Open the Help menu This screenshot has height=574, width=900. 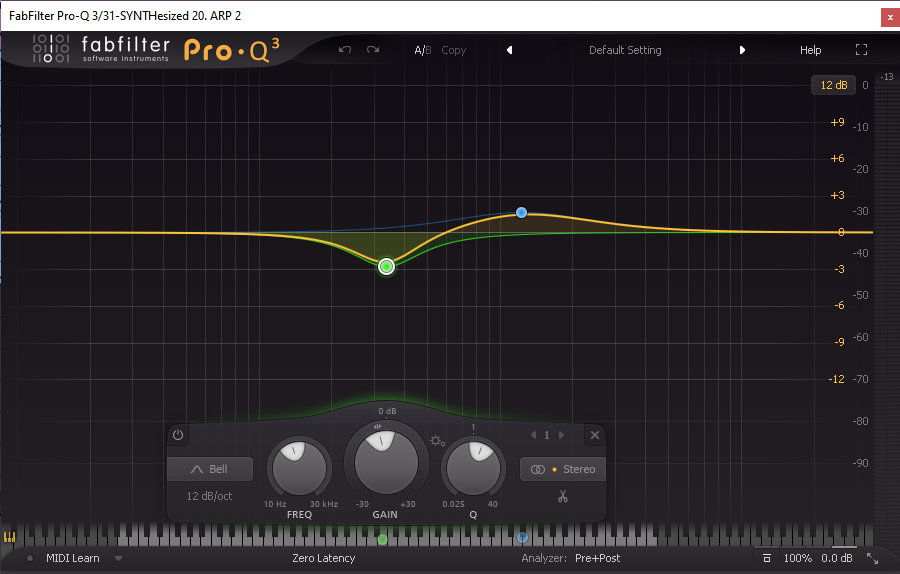tap(810, 50)
